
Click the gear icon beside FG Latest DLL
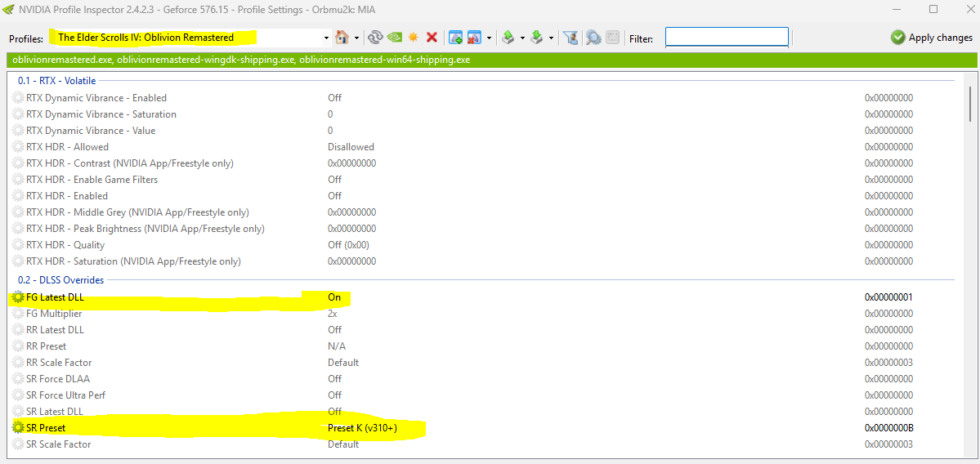pos(18,297)
